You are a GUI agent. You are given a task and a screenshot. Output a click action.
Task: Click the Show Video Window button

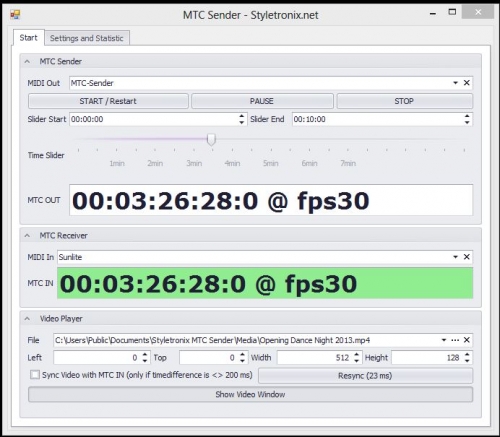point(250,394)
